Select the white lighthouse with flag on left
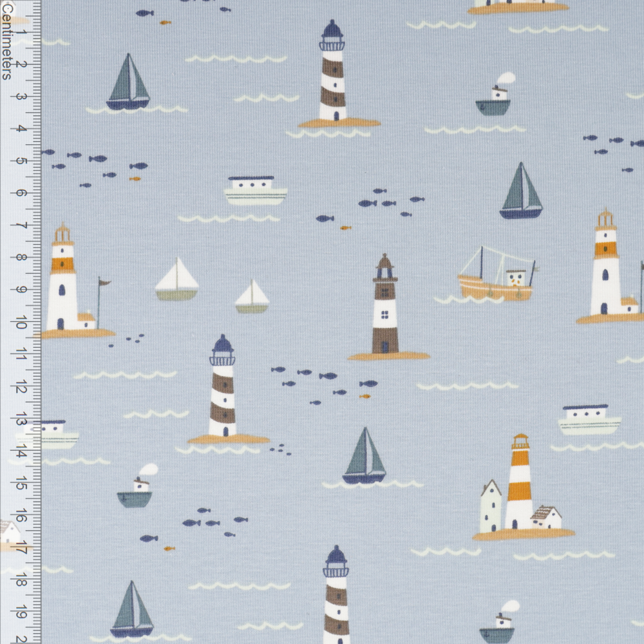 pos(62,280)
